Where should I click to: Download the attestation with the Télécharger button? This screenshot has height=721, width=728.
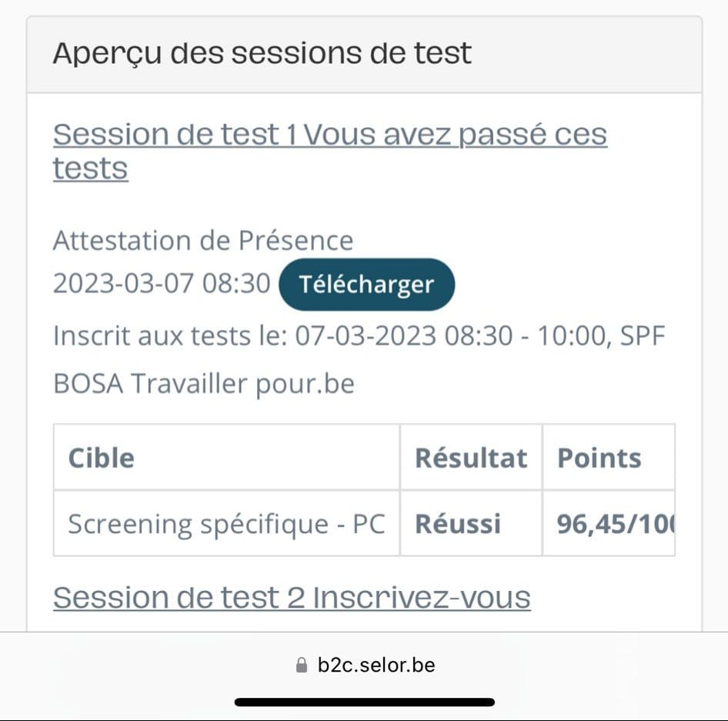tap(366, 285)
